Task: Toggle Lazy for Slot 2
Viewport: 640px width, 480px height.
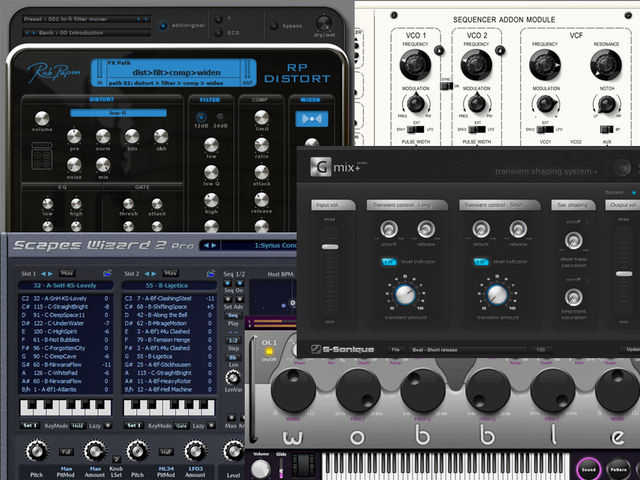Action: click(x=211, y=426)
